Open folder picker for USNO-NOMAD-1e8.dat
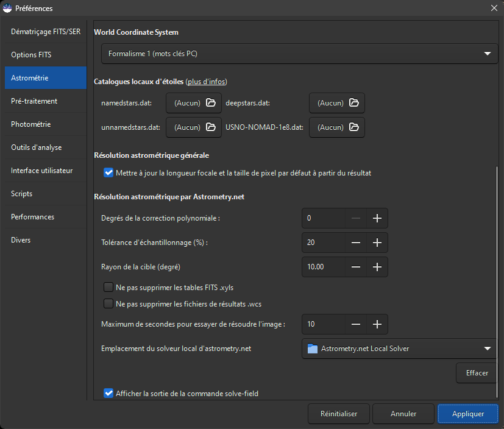 point(353,128)
